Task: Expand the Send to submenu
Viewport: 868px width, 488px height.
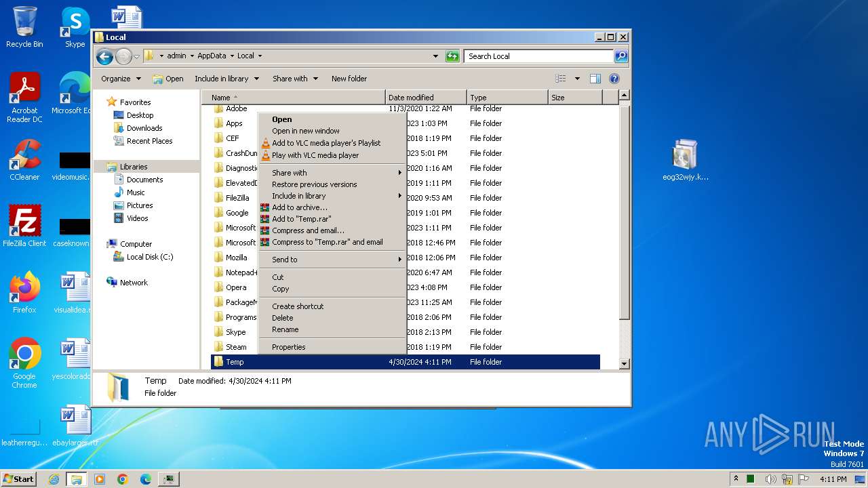Action: point(332,260)
